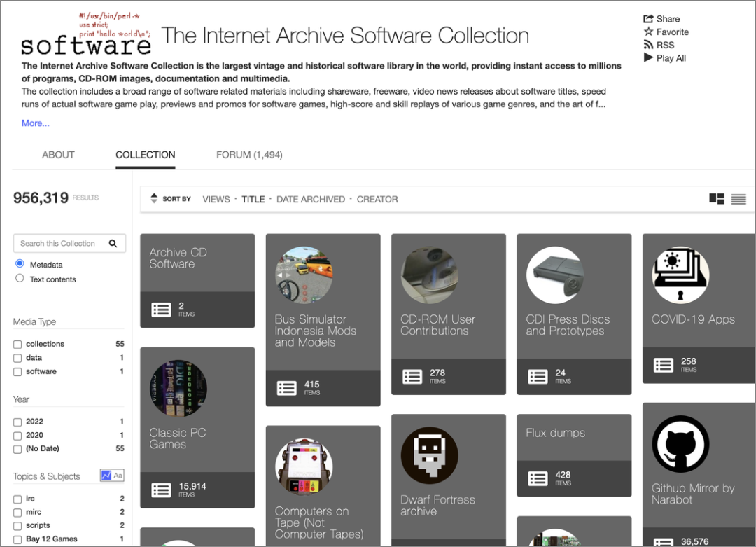The image size is (756, 547).
Task: Filter results by year 2022
Action: [x=17, y=422]
